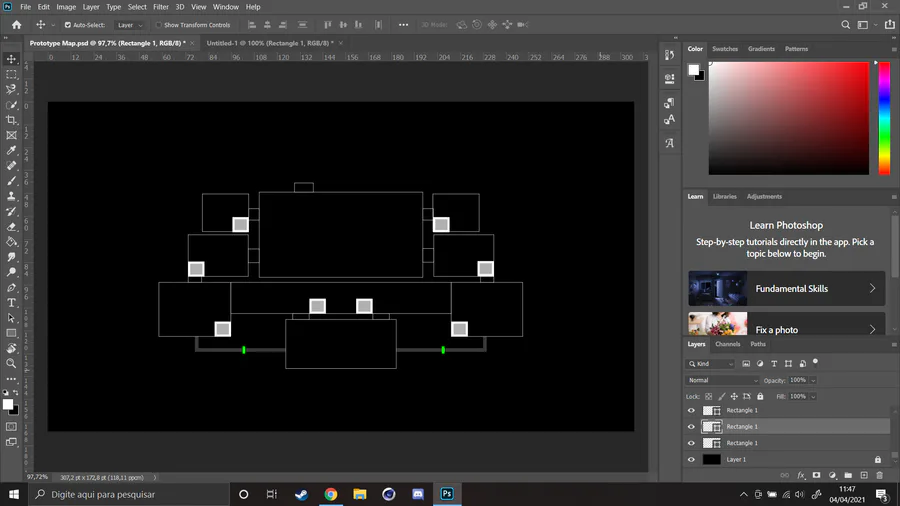Open the Search magnifier icon

[845, 25]
